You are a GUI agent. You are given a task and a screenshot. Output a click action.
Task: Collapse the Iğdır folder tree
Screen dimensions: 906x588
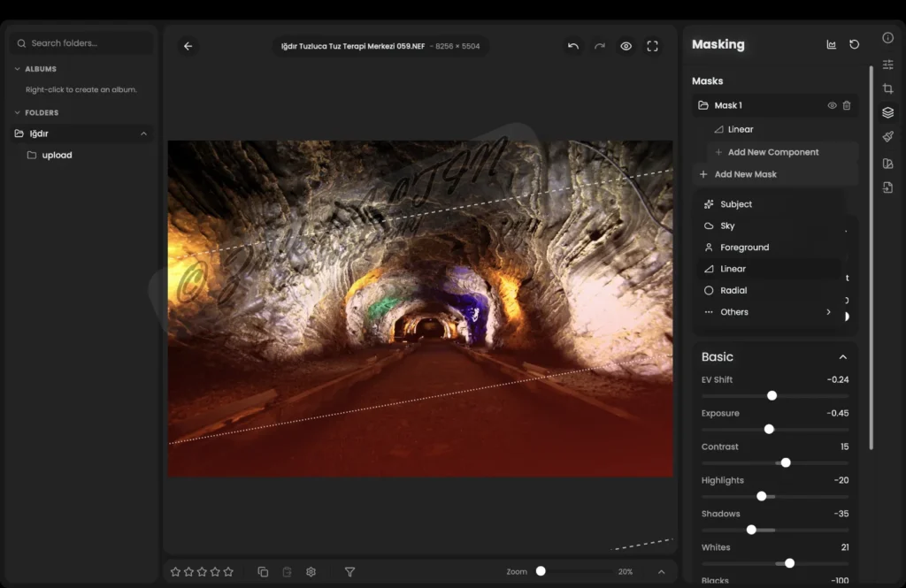[144, 134]
